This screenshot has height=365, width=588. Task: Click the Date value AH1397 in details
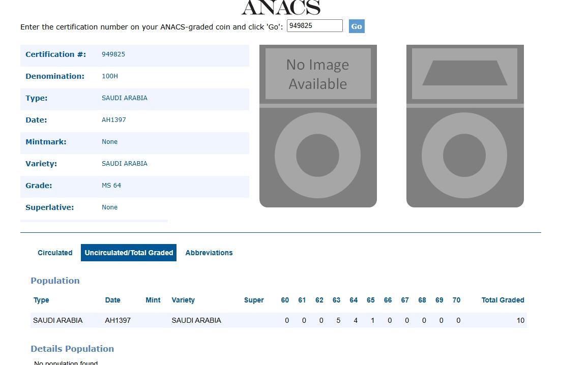coord(113,120)
